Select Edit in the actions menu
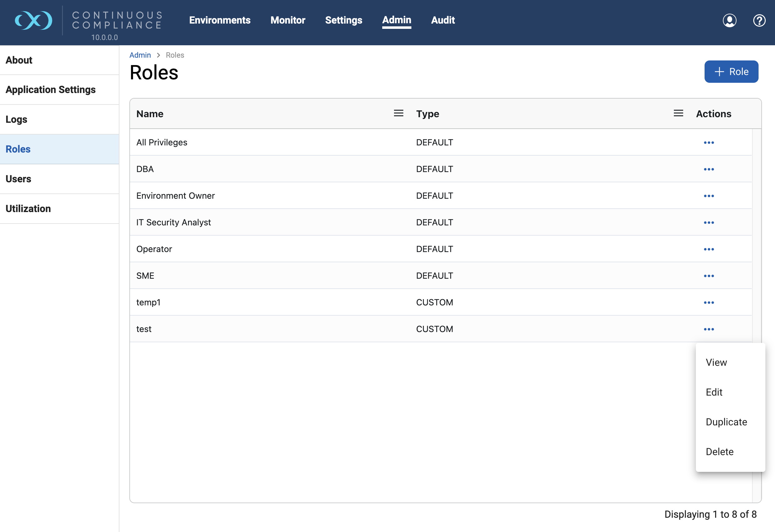775x532 pixels. coord(714,392)
